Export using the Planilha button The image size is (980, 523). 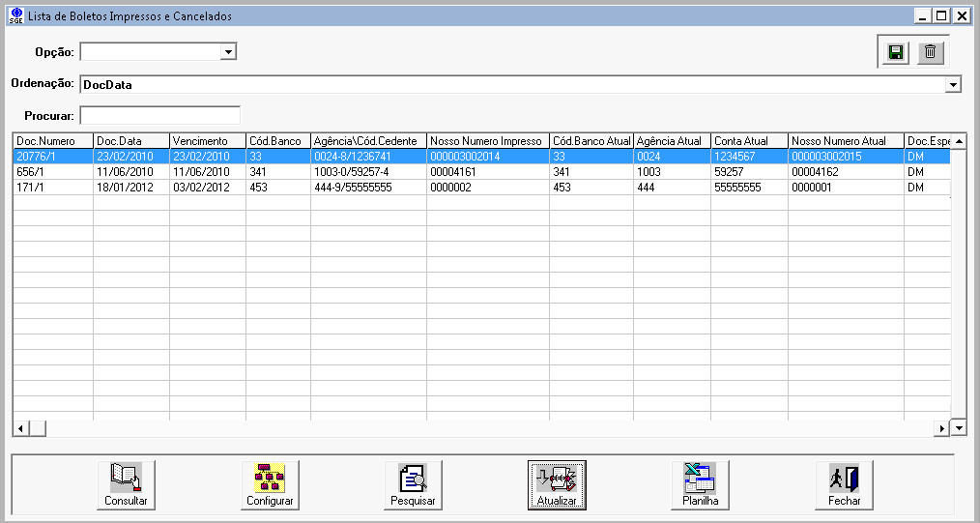tap(701, 485)
